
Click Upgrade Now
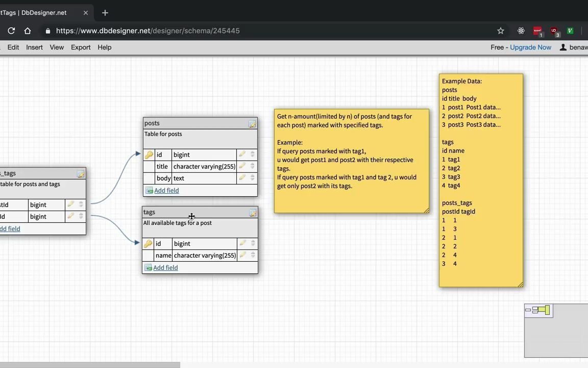coord(530,47)
